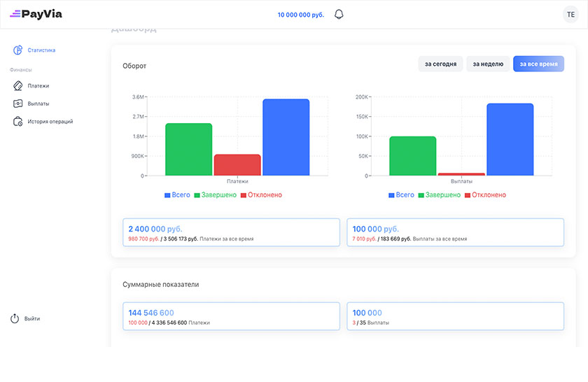The width and height of the screenshot is (588, 382).
Task: Toggle Завершено legend in Платежи chart
Action: point(217,195)
